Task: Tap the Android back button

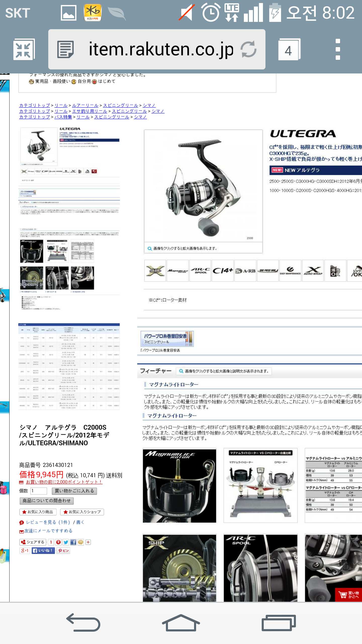Action: [83, 622]
